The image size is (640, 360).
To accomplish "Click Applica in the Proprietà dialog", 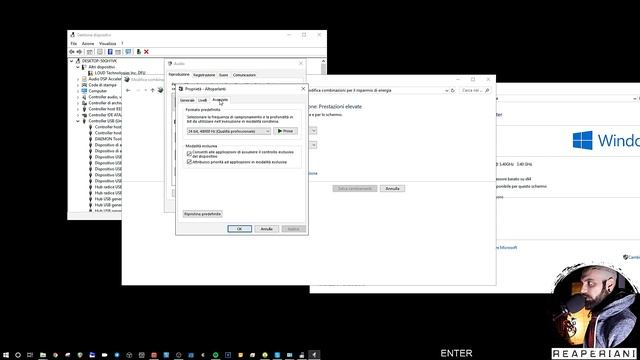I will [x=293, y=229].
